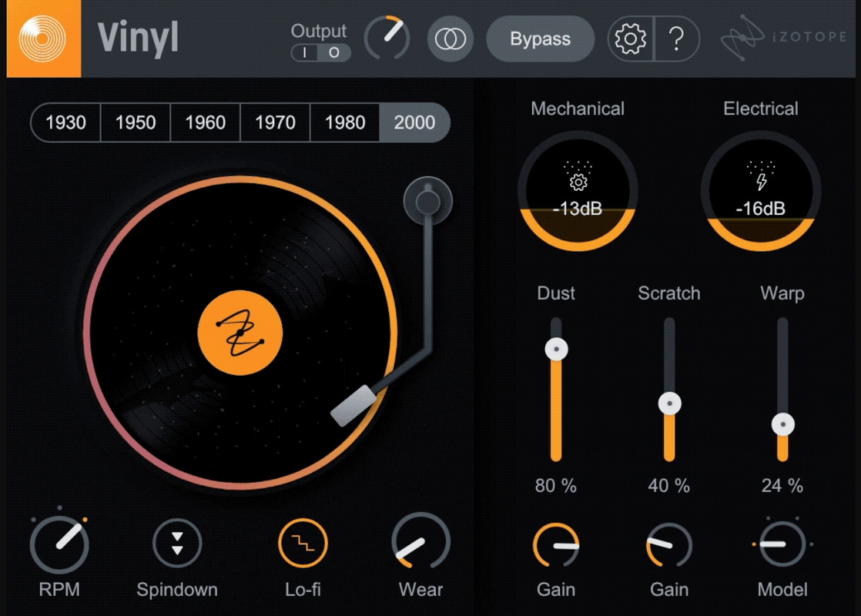Click the Output gain knob
The height and width of the screenshot is (616, 861).
click(387, 37)
